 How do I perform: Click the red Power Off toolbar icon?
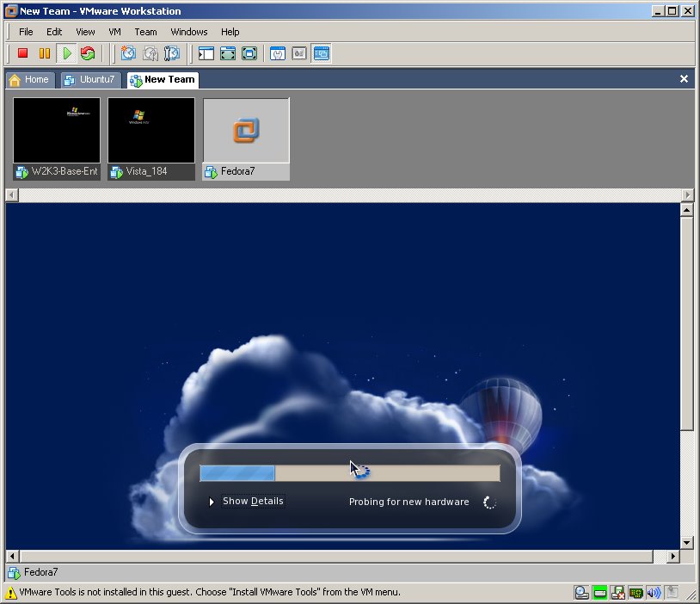point(22,53)
